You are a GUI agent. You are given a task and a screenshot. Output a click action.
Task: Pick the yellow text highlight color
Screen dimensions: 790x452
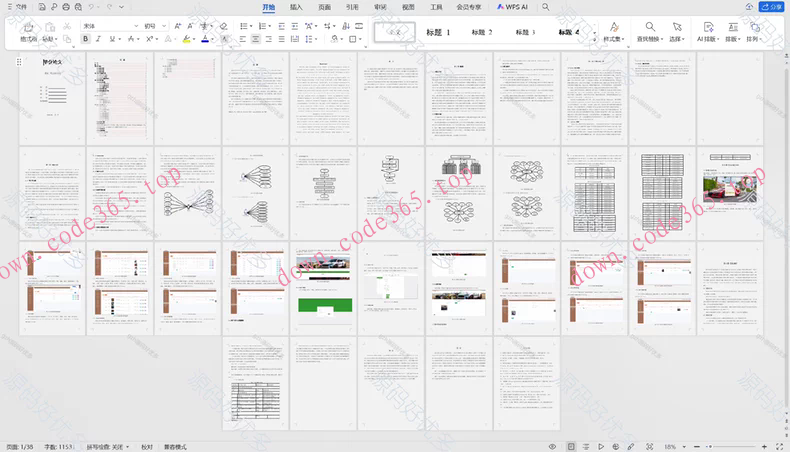tap(186, 39)
